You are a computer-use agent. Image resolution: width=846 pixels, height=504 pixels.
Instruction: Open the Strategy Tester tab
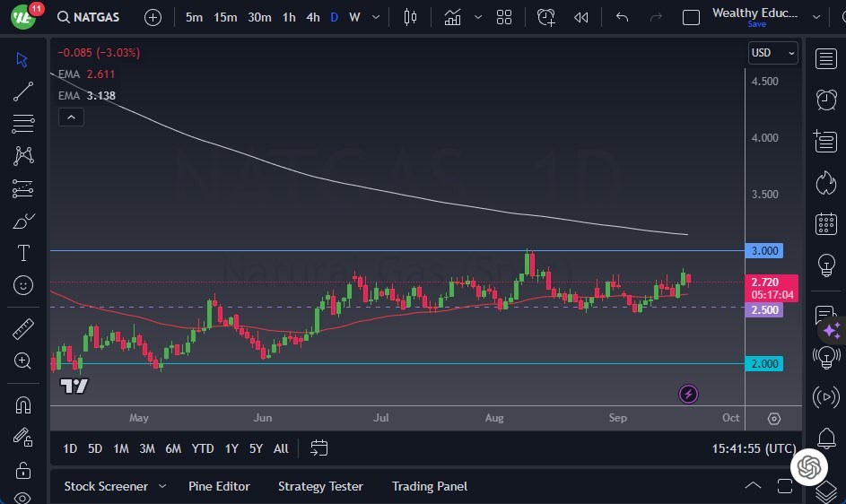320,486
